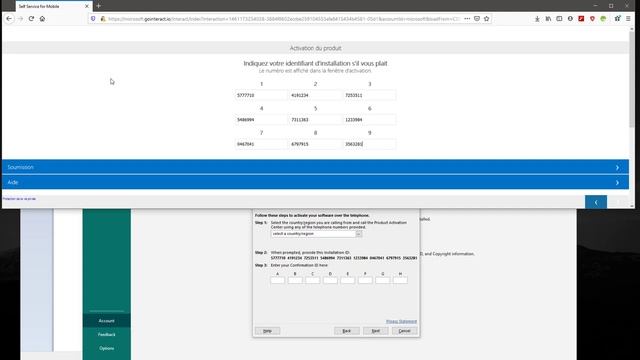Screen dimensions: 640x360
Task: Click the red shield extension icon
Action: pyautogui.click(x=592, y=19)
